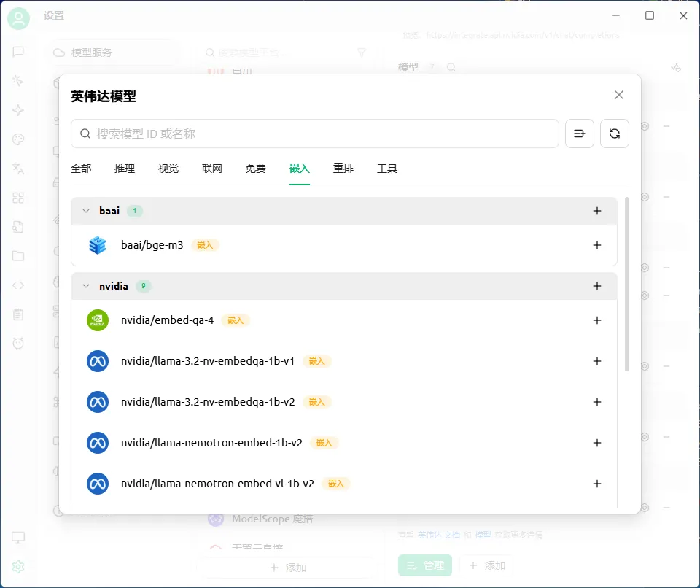Click the nvidia/embed-qa-4 NVIDIA logo

tap(97, 320)
